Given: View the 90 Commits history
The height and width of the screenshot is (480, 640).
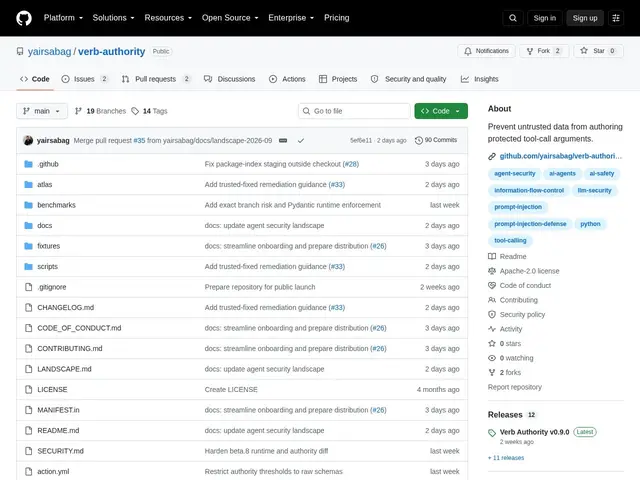Looking at the screenshot, I should (x=436, y=140).
